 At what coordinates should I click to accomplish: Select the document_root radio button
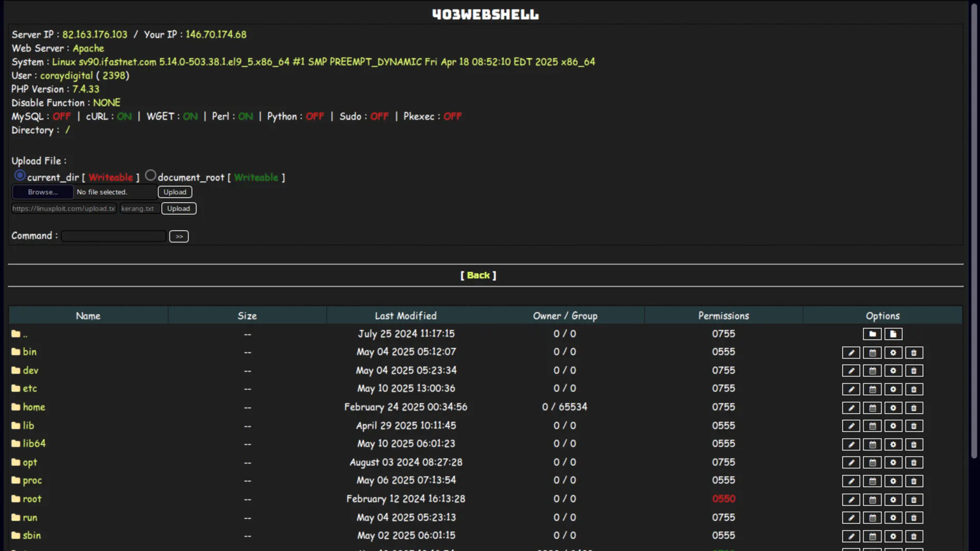coord(151,175)
